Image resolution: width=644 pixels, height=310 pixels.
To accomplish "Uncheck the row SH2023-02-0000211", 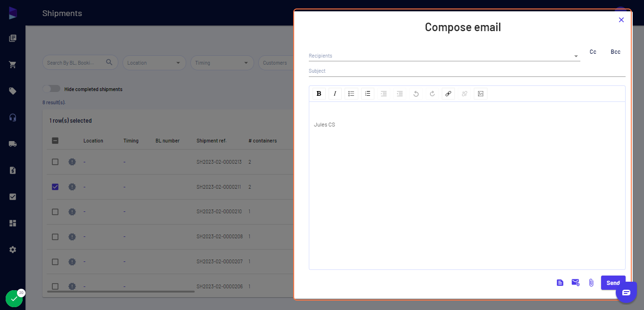I will click(55, 187).
